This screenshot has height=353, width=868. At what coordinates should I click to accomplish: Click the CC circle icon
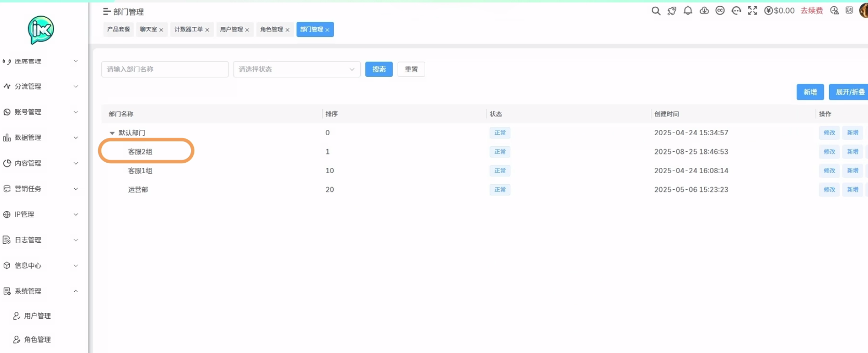point(720,11)
